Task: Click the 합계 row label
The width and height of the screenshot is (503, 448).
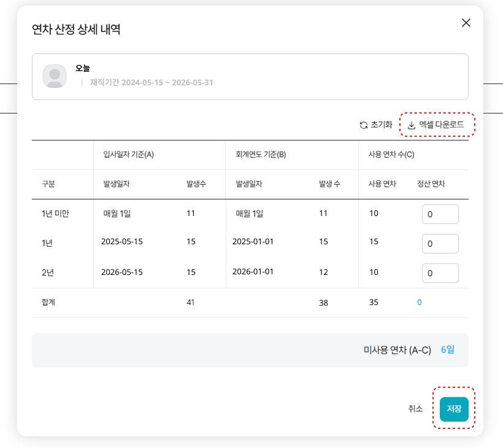Action: pos(48,302)
